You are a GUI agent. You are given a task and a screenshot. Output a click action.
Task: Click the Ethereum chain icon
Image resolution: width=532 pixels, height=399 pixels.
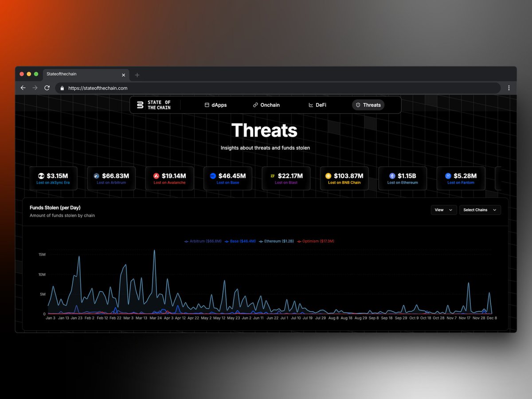[x=392, y=176]
